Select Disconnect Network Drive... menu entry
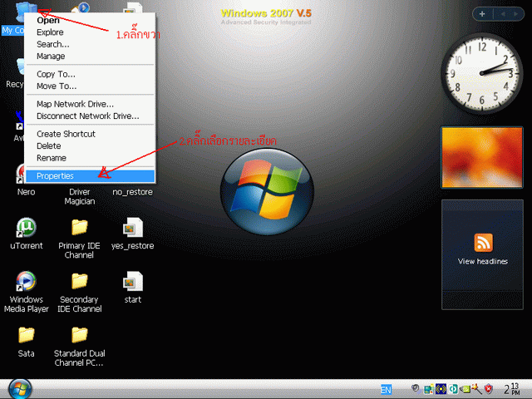Viewport: 532px width, 399px height. point(91,116)
